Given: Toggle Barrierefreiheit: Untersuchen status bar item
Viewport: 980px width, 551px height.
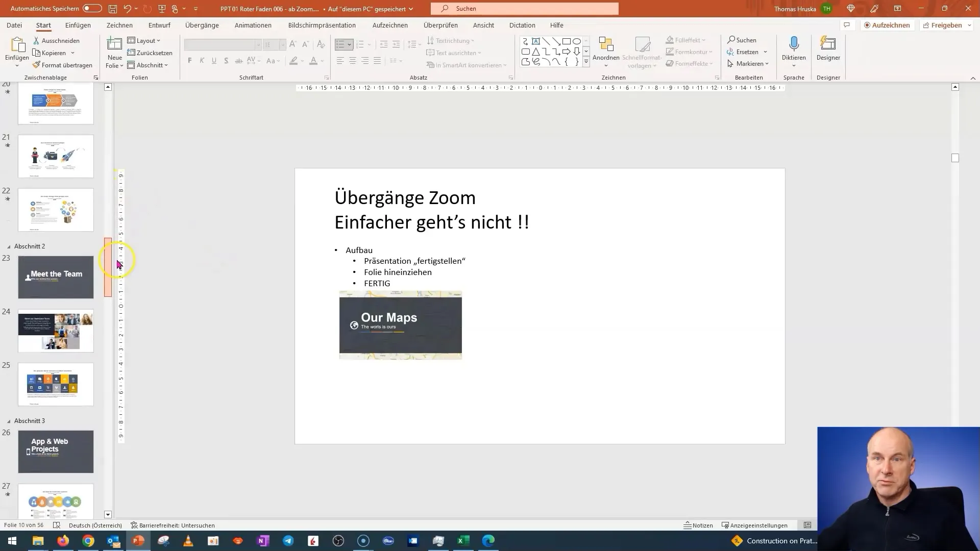Looking at the screenshot, I should point(173,525).
